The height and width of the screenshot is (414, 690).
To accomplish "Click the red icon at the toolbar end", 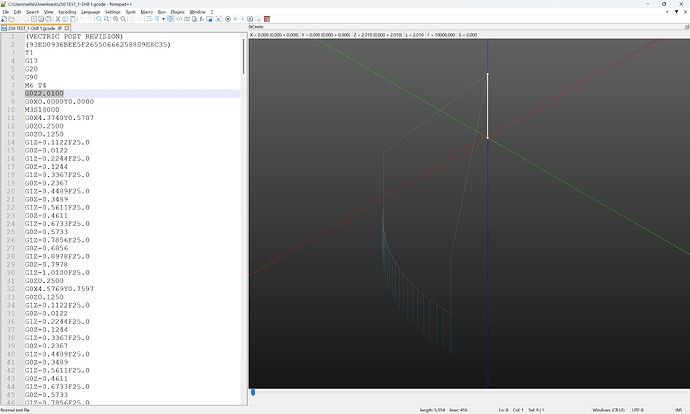I will [267, 19].
